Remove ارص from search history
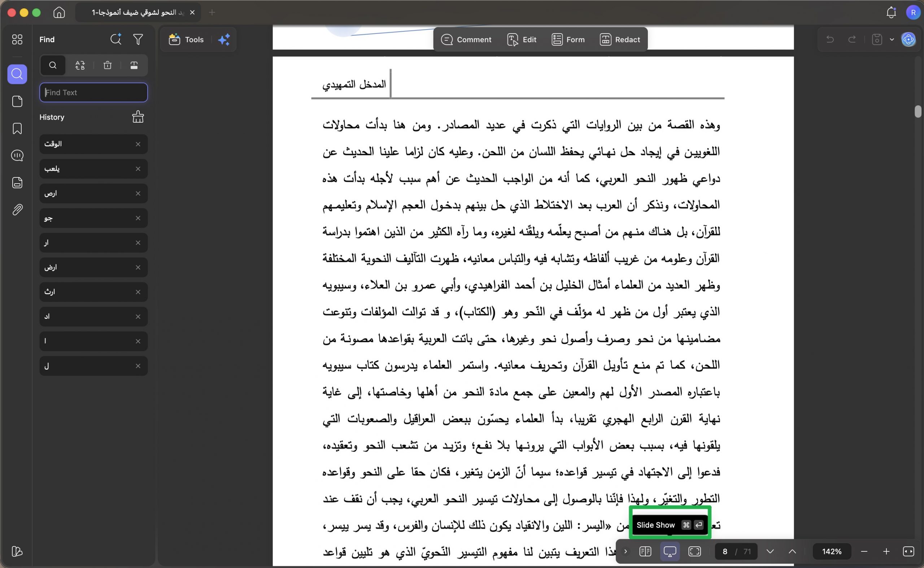924x568 pixels. 138,193
